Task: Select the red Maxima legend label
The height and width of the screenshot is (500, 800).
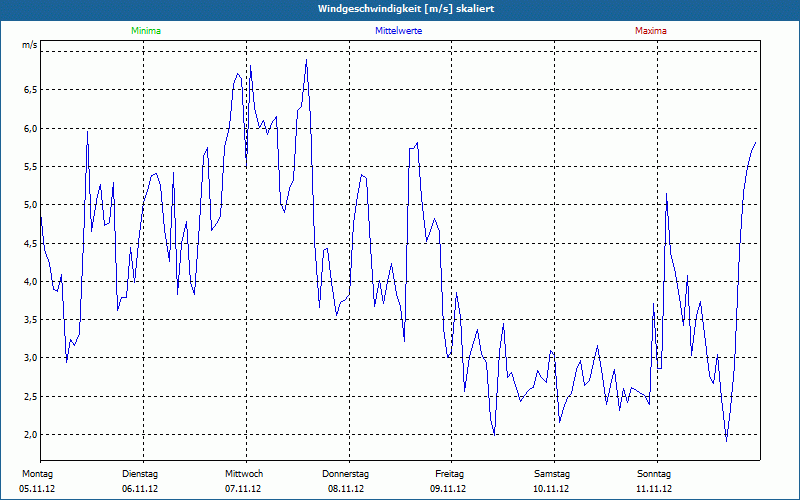Action: point(651,31)
